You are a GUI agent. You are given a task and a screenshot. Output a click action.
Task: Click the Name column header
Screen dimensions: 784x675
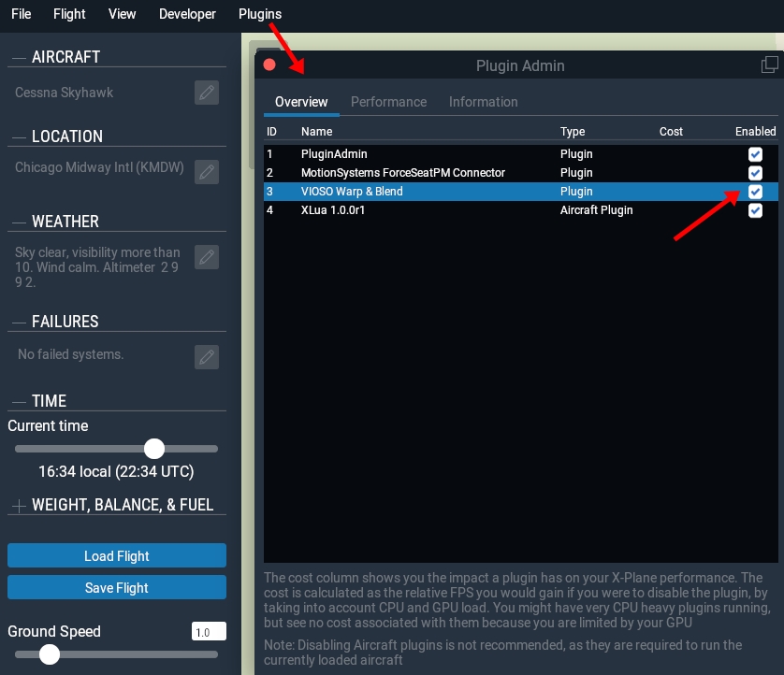coord(316,132)
